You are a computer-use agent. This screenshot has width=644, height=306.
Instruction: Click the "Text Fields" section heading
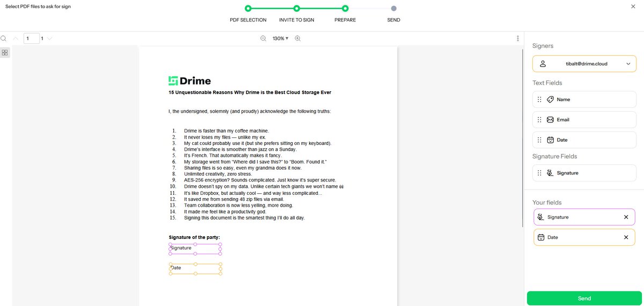click(x=547, y=83)
